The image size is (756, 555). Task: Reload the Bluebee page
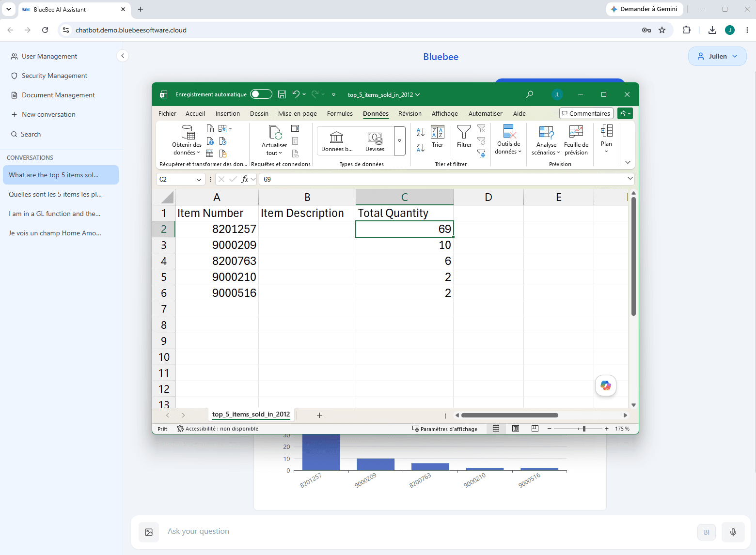click(45, 30)
